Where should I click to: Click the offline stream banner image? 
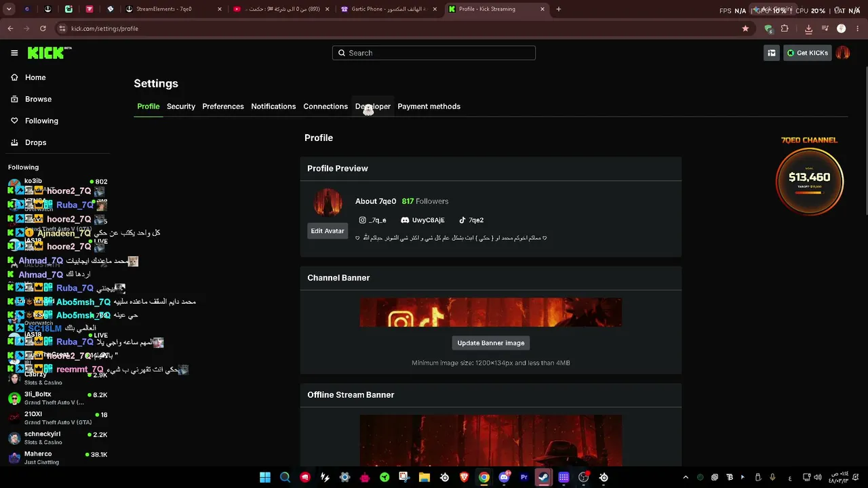pyautogui.click(x=491, y=441)
